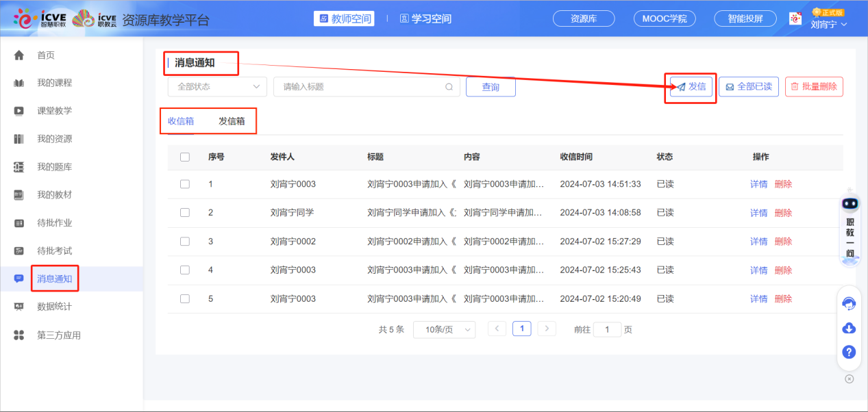868x412 pixels.
Task: Check the checkbox for row 3
Action: coord(184,241)
